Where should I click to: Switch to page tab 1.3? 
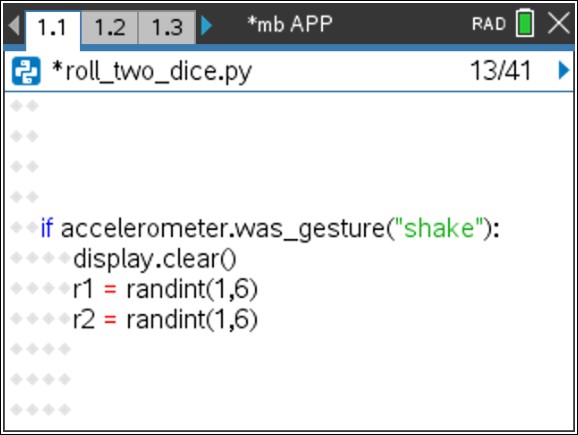pos(167,27)
